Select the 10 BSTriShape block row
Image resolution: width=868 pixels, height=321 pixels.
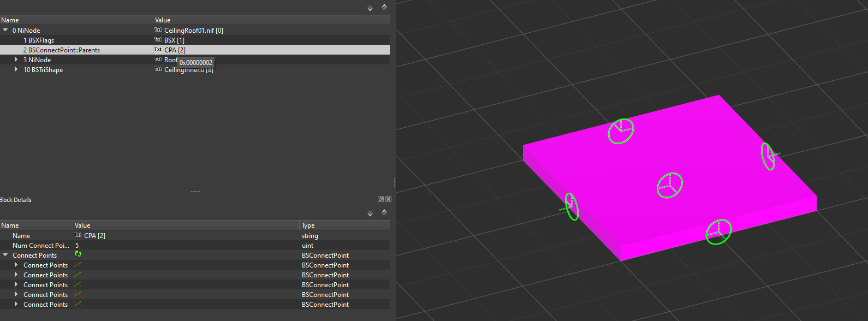click(x=195, y=70)
